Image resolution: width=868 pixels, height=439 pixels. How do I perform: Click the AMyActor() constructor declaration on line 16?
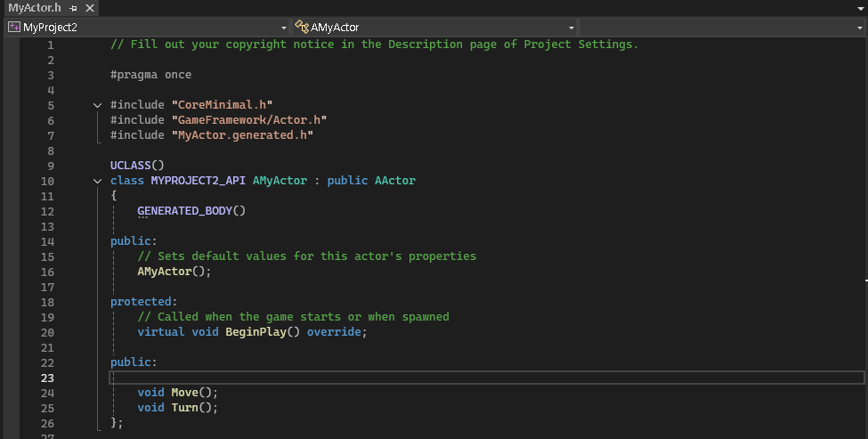tap(174, 272)
